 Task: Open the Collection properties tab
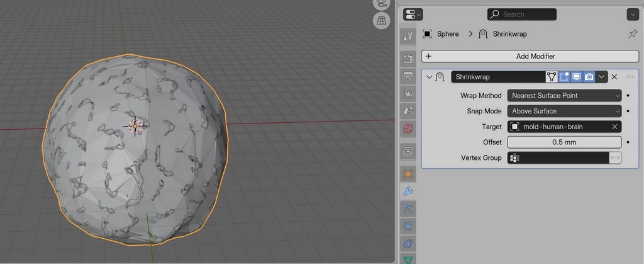(x=408, y=151)
